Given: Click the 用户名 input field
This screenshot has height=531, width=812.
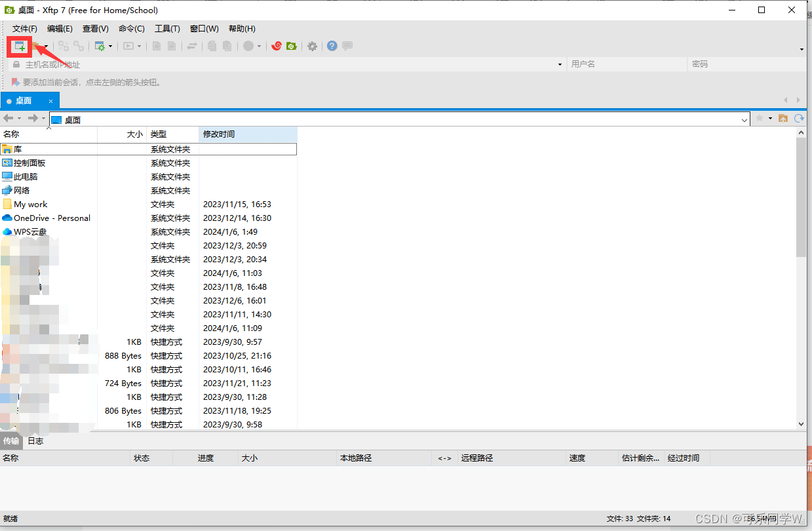Looking at the screenshot, I should (x=626, y=64).
